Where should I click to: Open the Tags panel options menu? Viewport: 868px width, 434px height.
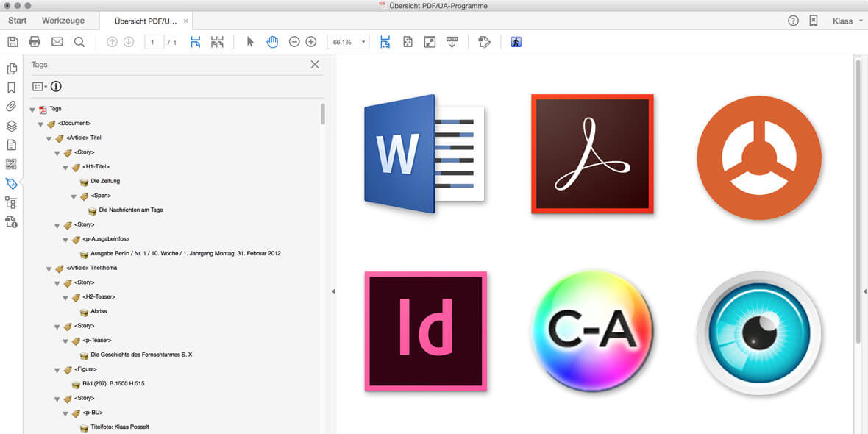39,86
